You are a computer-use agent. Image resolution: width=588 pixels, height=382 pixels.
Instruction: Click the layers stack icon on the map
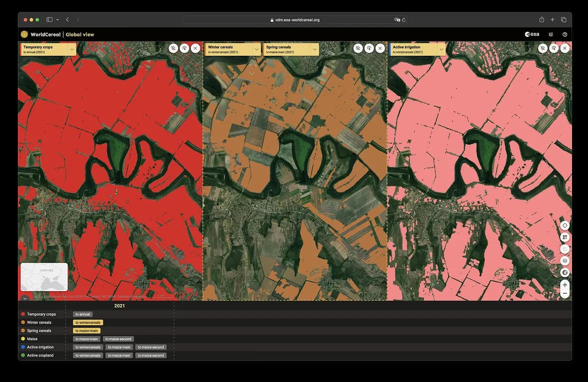pos(565,260)
